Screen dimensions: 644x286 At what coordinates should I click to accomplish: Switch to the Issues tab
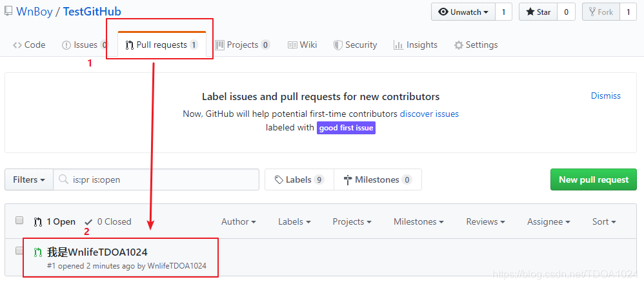[85, 45]
